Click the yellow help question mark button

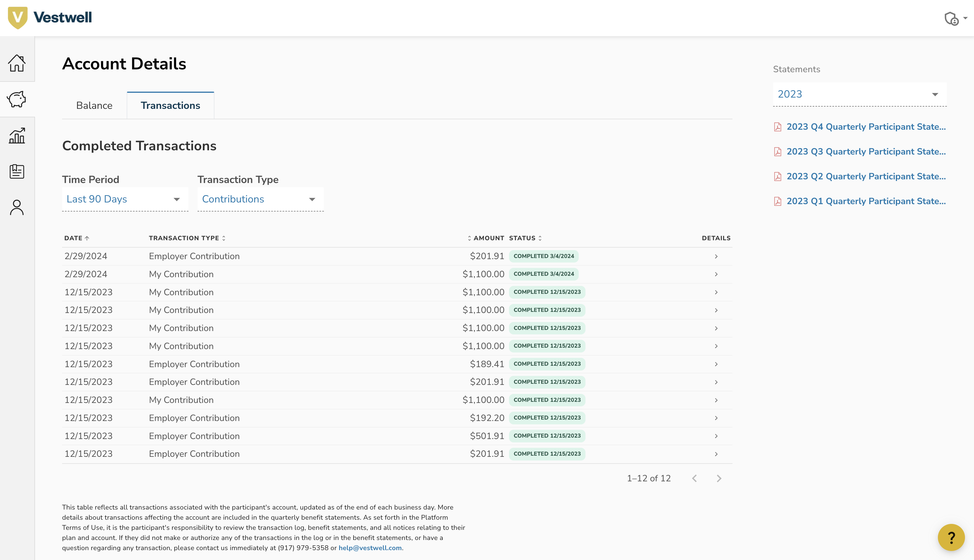(x=951, y=537)
